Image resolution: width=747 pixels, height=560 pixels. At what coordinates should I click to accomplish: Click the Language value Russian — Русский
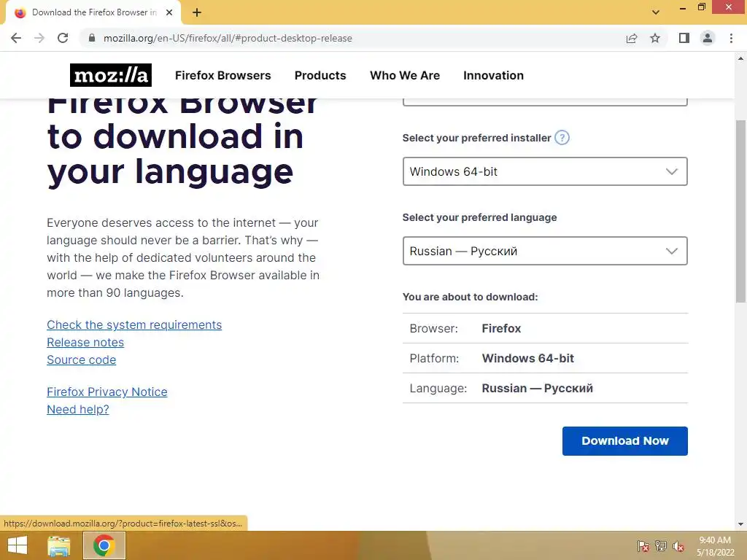point(538,388)
